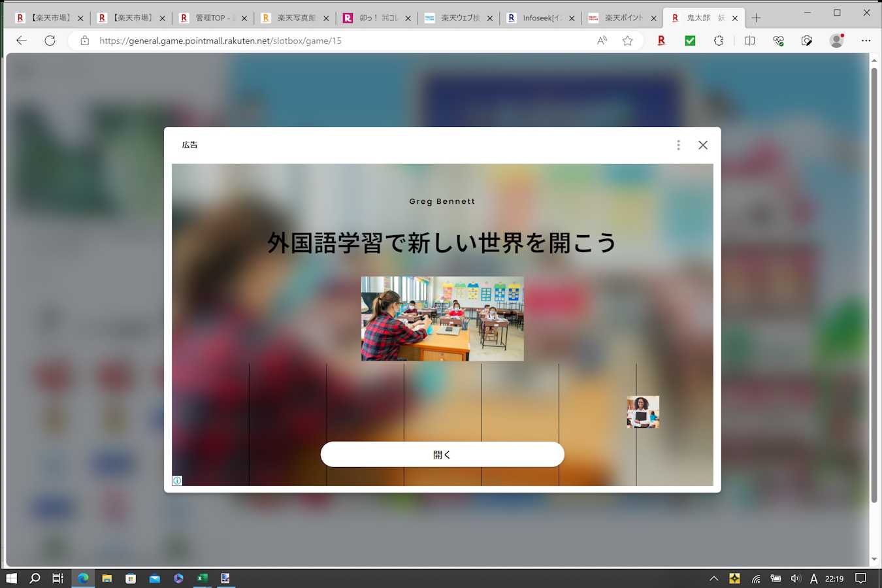Click the white 開く button
Image resolution: width=882 pixels, height=588 pixels.
pyautogui.click(x=442, y=454)
